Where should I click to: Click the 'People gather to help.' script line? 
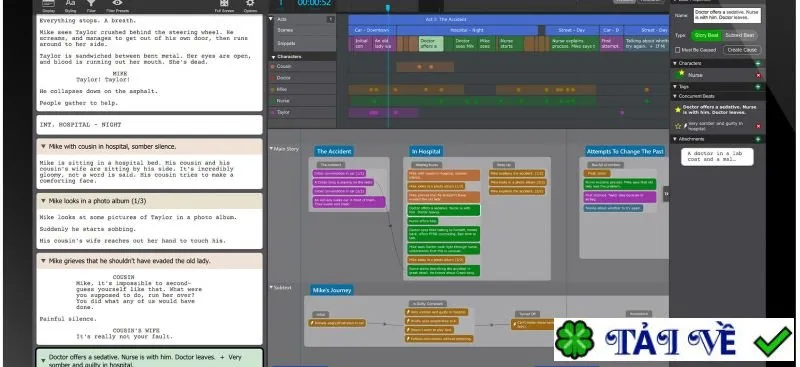click(79, 103)
